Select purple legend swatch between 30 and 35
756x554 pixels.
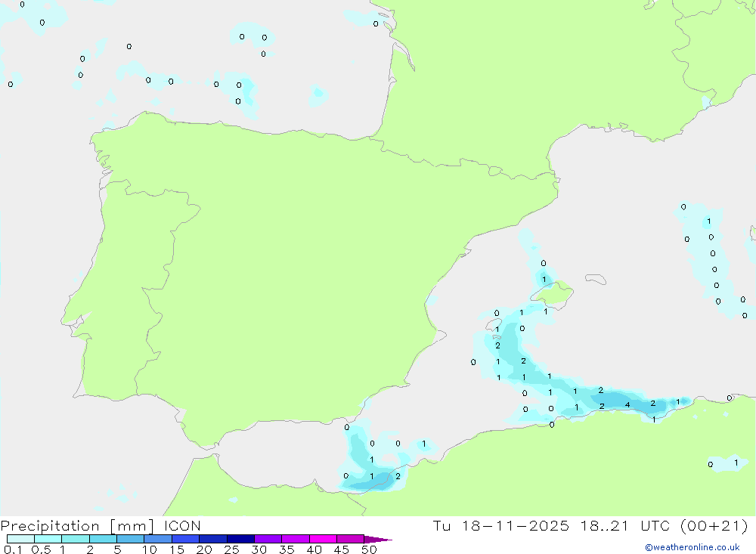pos(268,539)
